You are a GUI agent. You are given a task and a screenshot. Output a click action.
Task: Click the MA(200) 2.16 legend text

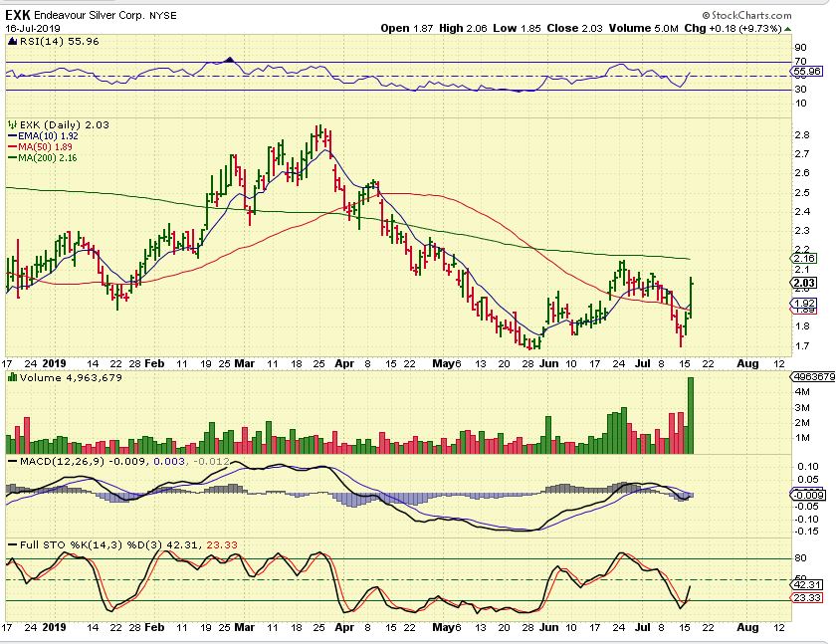[48, 158]
